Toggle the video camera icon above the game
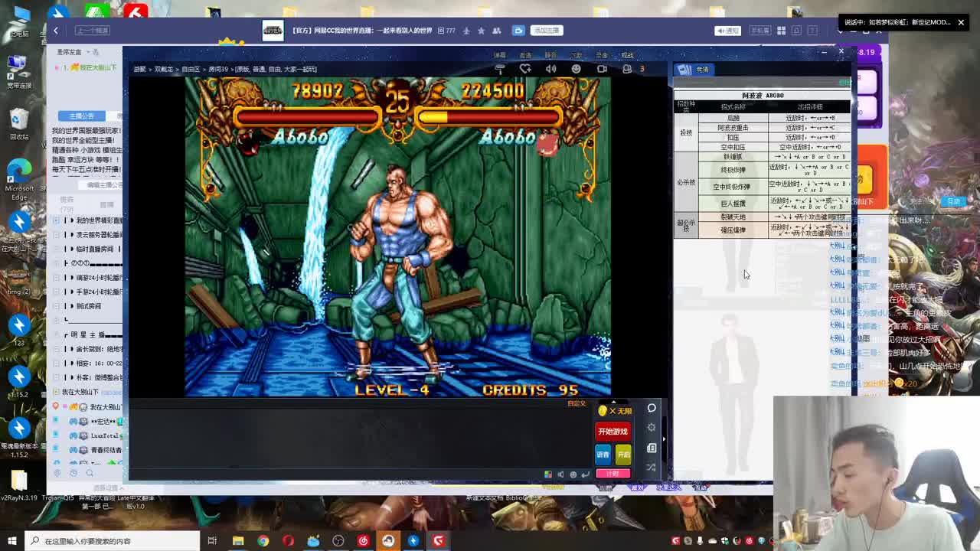The height and width of the screenshot is (551, 980). [x=602, y=69]
